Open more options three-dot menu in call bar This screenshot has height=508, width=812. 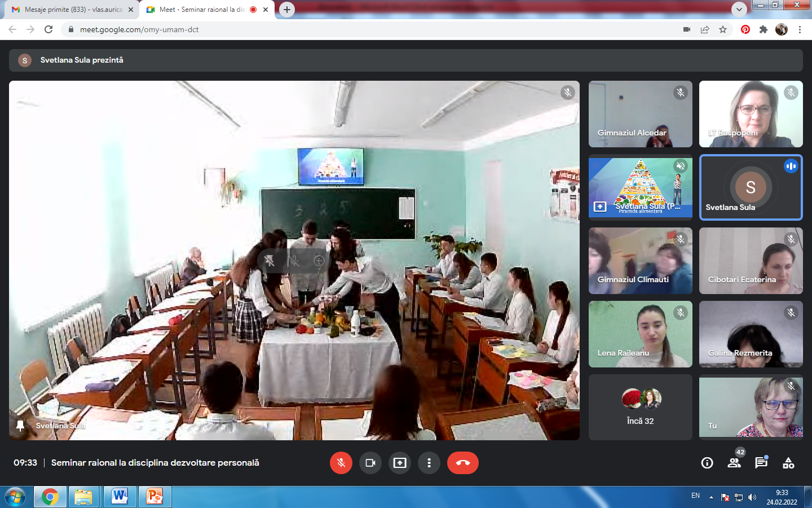pyautogui.click(x=429, y=463)
